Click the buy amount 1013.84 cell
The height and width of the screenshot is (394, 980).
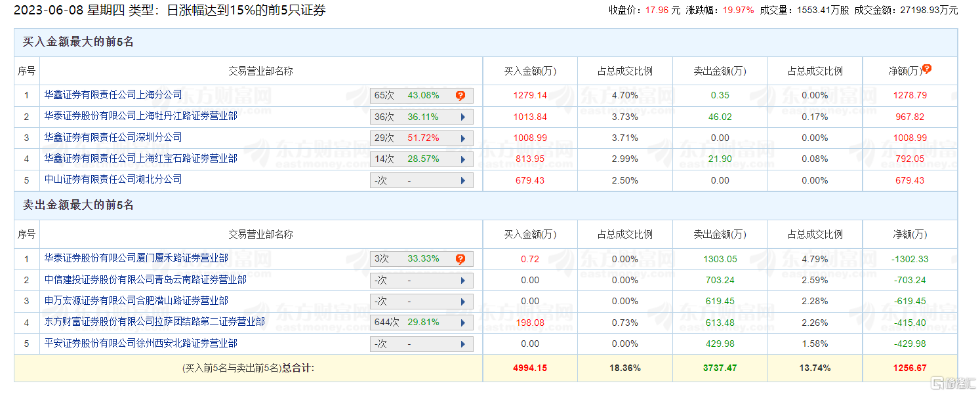[530, 117]
